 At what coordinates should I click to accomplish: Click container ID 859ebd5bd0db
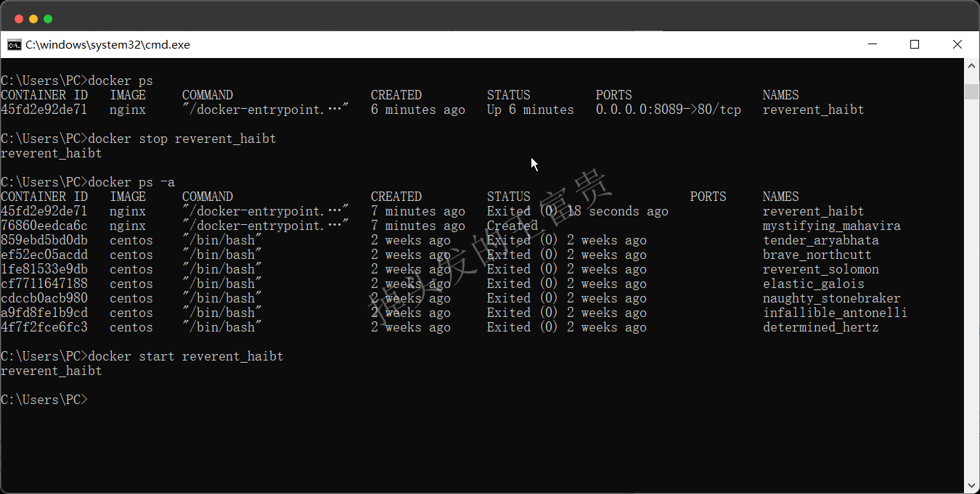click(44, 240)
